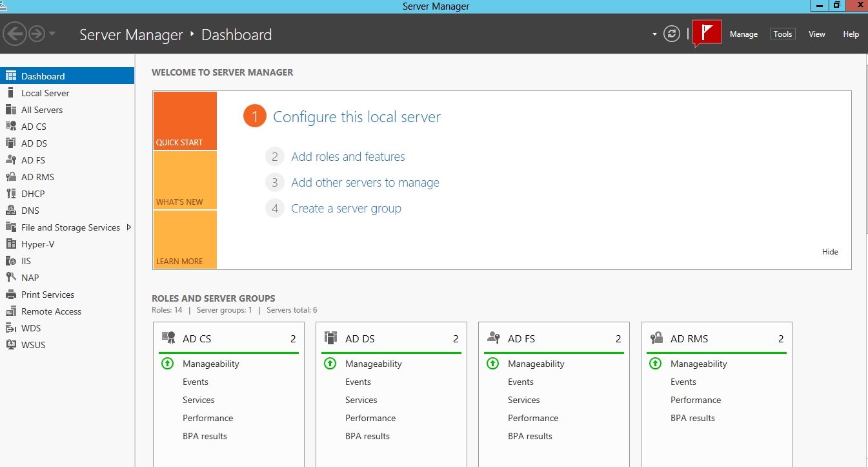Select the Hyper-V icon in sidebar

pos(10,244)
